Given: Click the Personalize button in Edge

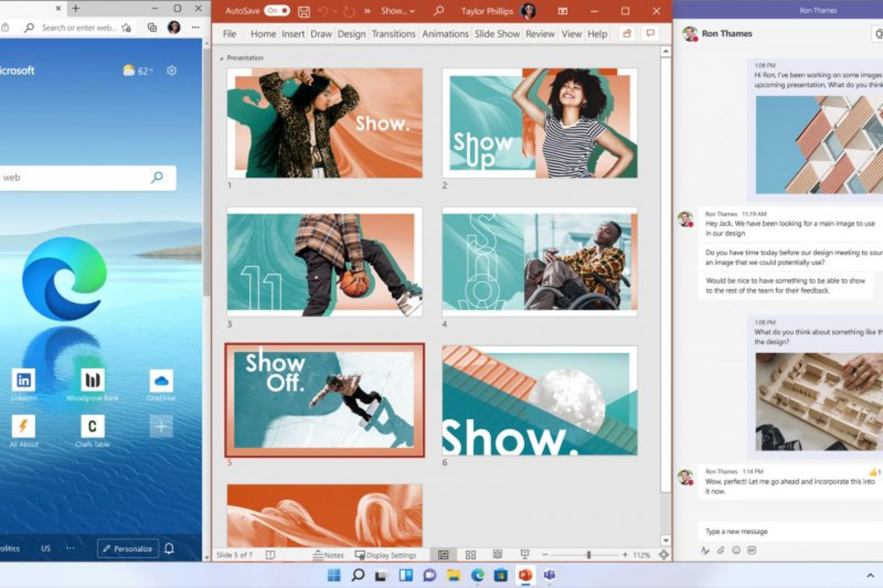Looking at the screenshot, I should coord(128,548).
